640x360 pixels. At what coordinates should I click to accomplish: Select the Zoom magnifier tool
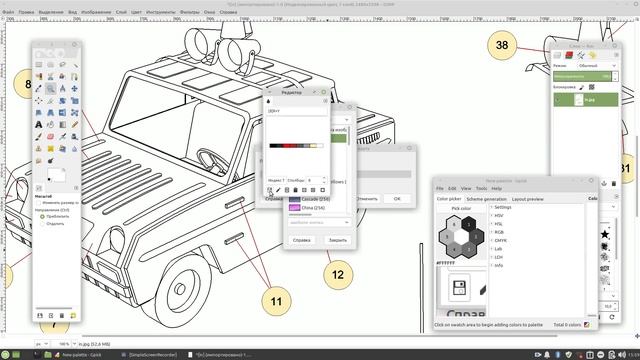(51, 88)
